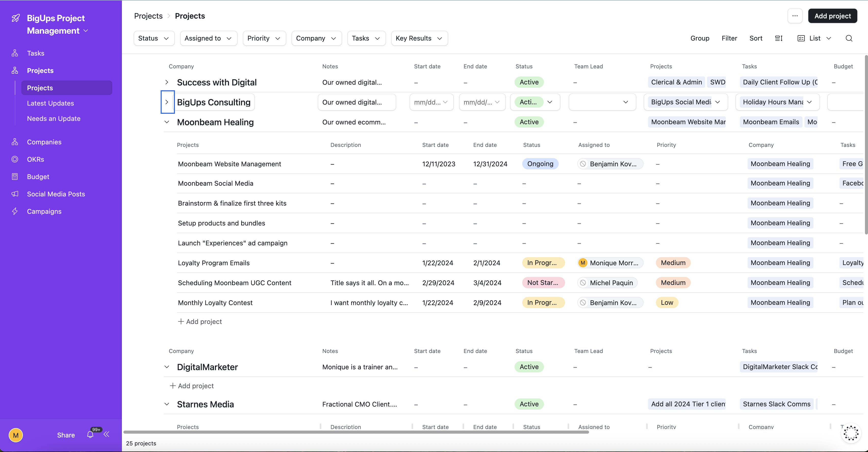Click BigUps Consulting notes input field
Image resolution: width=868 pixels, height=452 pixels.
click(357, 102)
